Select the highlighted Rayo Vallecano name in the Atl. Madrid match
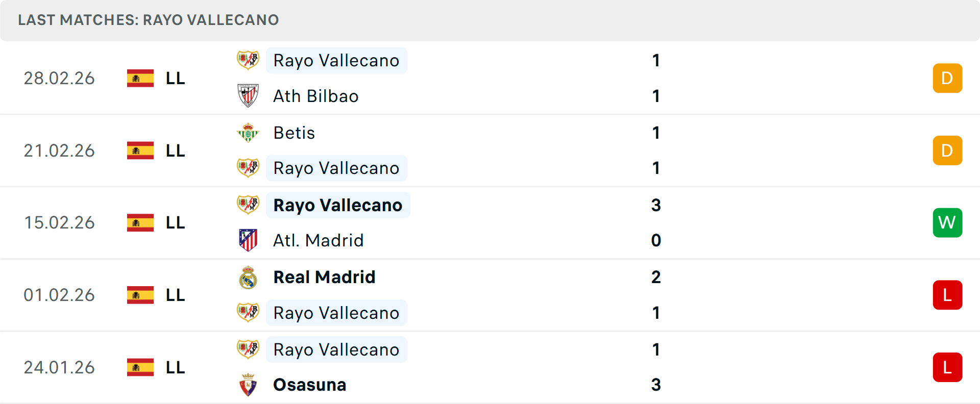This screenshot has height=404, width=980. [337, 205]
